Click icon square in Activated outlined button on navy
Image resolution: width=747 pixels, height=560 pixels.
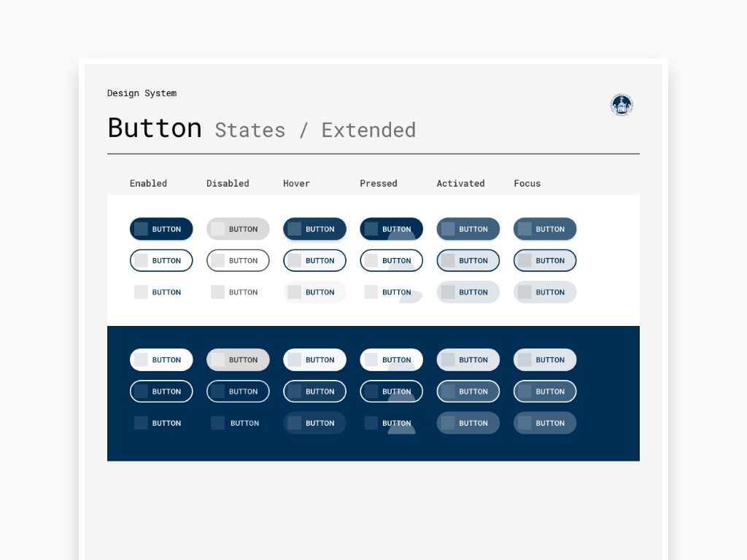pos(448,392)
